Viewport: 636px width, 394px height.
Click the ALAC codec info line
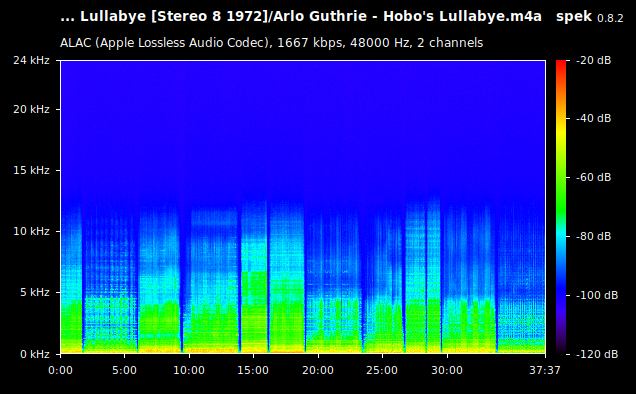pos(271,43)
